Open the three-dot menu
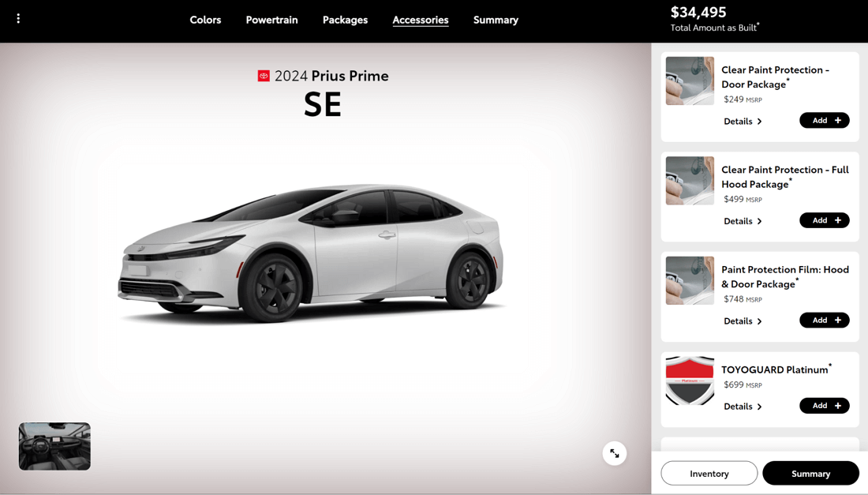Screen dimensions: 868x495 [18, 19]
